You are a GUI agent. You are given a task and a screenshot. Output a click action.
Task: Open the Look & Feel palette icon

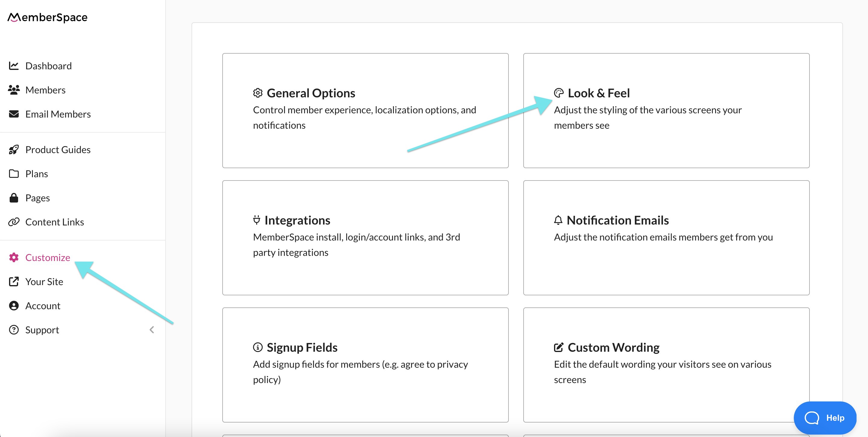point(558,93)
